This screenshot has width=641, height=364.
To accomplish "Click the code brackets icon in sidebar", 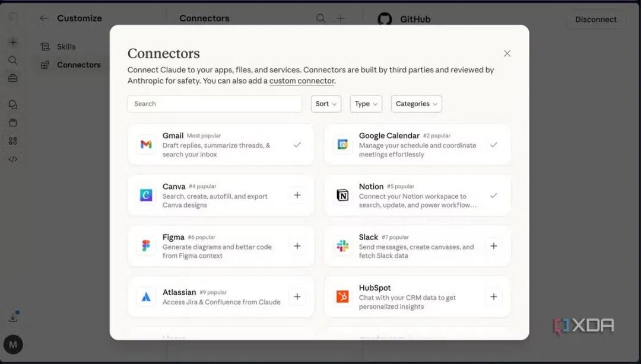I will 13,159.
